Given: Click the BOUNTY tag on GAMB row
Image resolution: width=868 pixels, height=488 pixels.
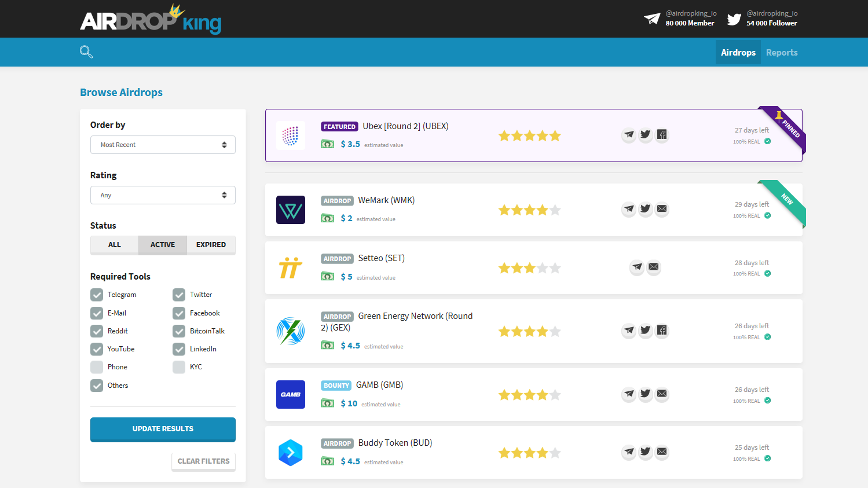Looking at the screenshot, I should click(x=336, y=386).
